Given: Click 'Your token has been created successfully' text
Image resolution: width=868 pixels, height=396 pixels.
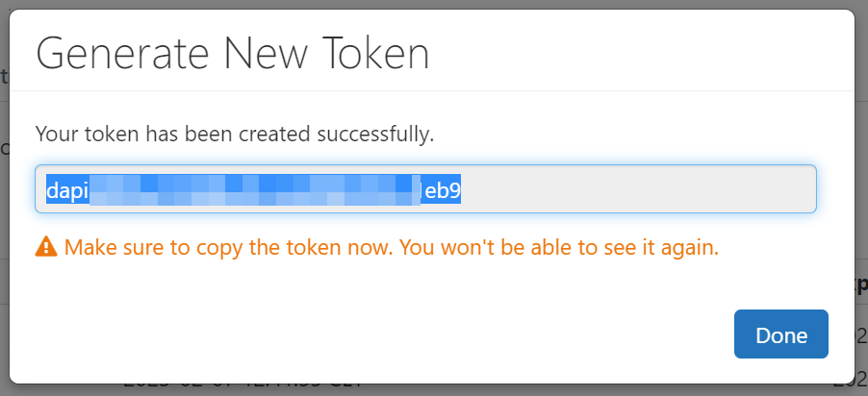Looking at the screenshot, I should click(x=234, y=134).
